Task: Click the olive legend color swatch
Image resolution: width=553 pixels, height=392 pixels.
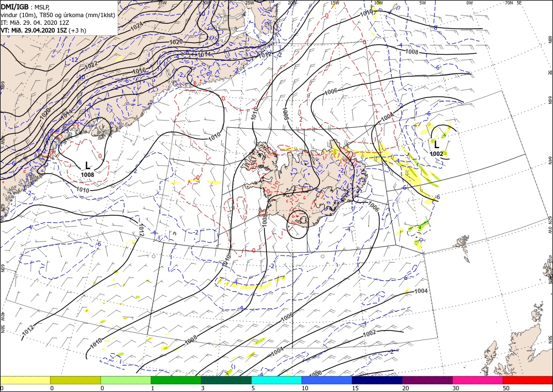Action: point(75,380)
